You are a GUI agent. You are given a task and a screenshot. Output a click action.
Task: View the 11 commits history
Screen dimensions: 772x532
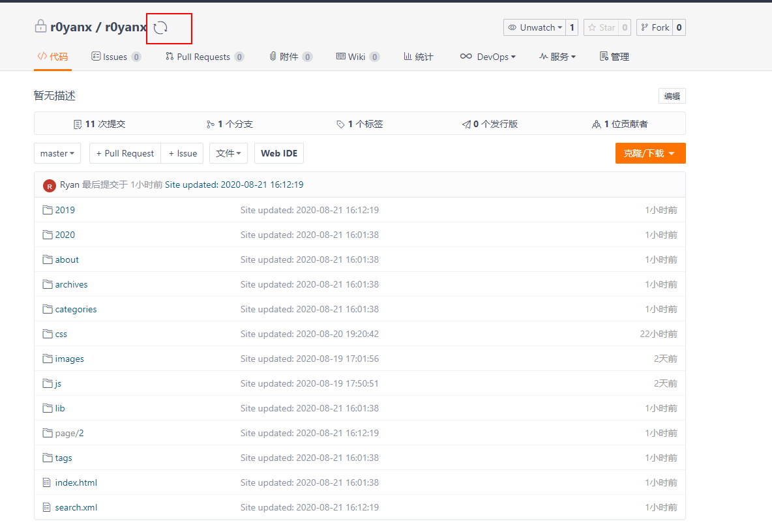tap(100, 124)
